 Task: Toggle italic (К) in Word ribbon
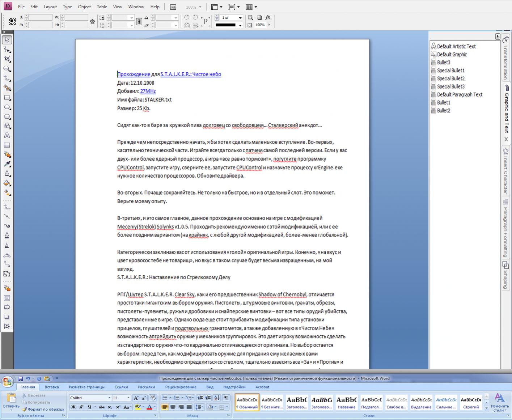pyautogui.click(x=81, y=407)
